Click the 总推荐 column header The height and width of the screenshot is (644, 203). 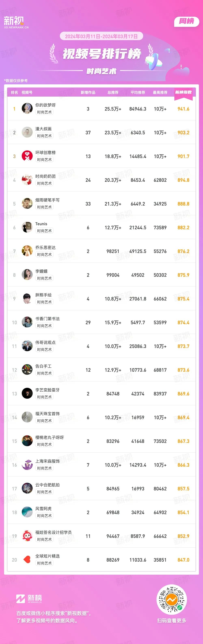pos(113,93)
